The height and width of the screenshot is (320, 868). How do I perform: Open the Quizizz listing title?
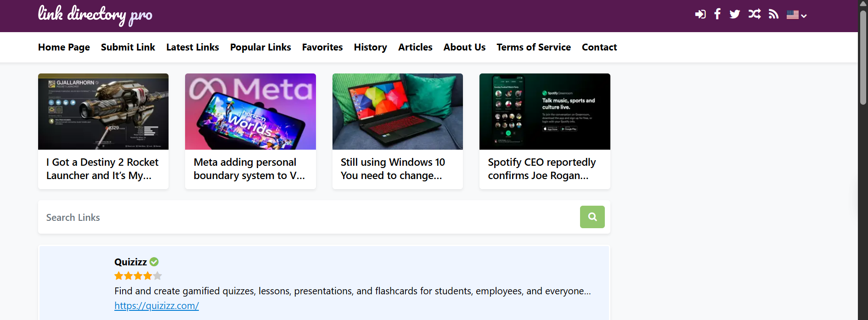[130, 262]
